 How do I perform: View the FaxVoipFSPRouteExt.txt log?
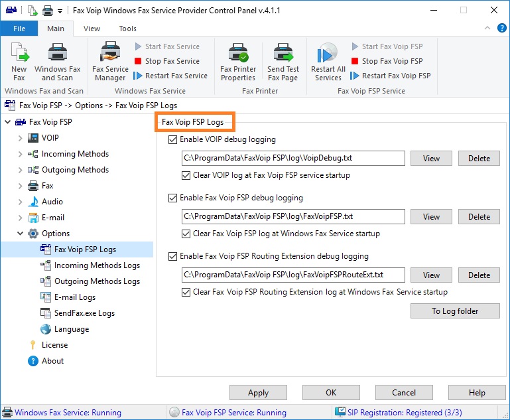(431, 275)
